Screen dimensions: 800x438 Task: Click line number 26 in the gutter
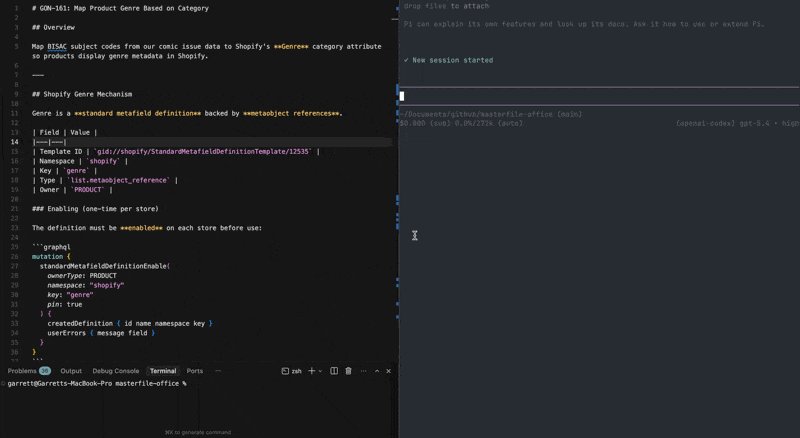15,257
